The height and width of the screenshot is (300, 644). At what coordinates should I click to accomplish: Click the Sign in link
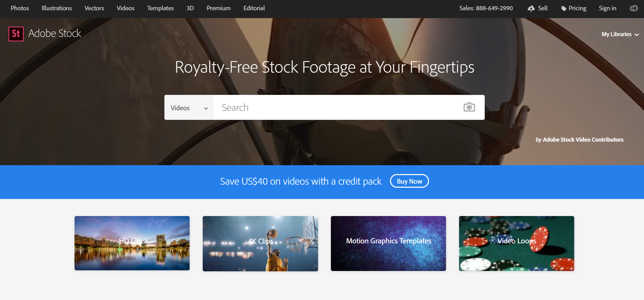tap(607, 8)
